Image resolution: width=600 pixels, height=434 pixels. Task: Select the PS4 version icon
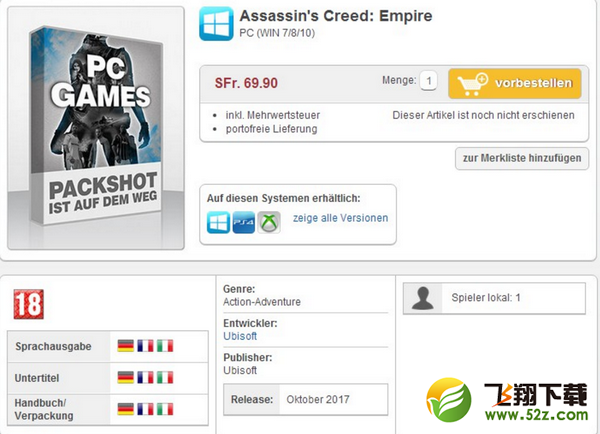[244, 222]
